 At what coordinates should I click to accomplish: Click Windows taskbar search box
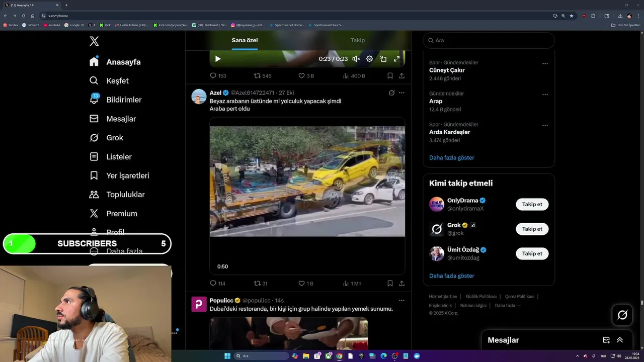click(262, 356)
